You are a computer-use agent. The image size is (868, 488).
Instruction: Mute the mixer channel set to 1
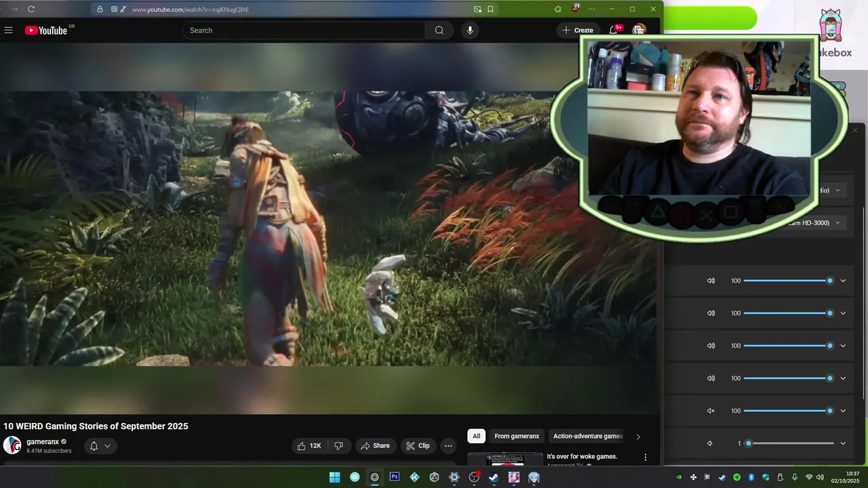point(710,443)
